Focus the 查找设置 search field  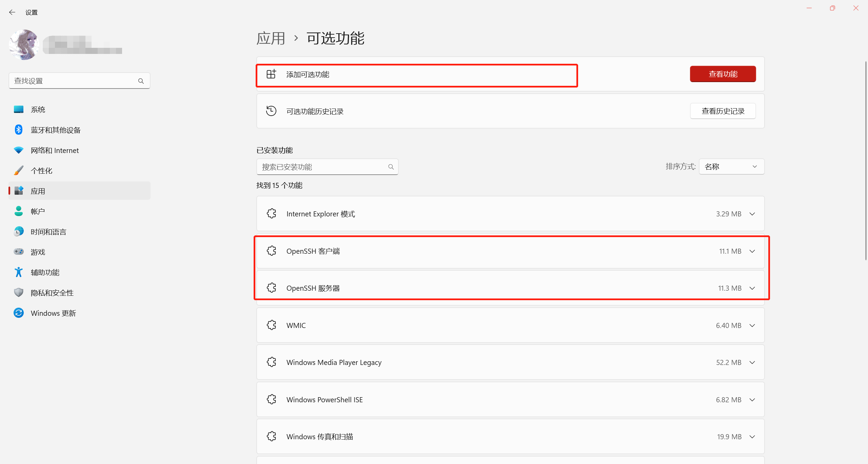(x=79, y=81)
